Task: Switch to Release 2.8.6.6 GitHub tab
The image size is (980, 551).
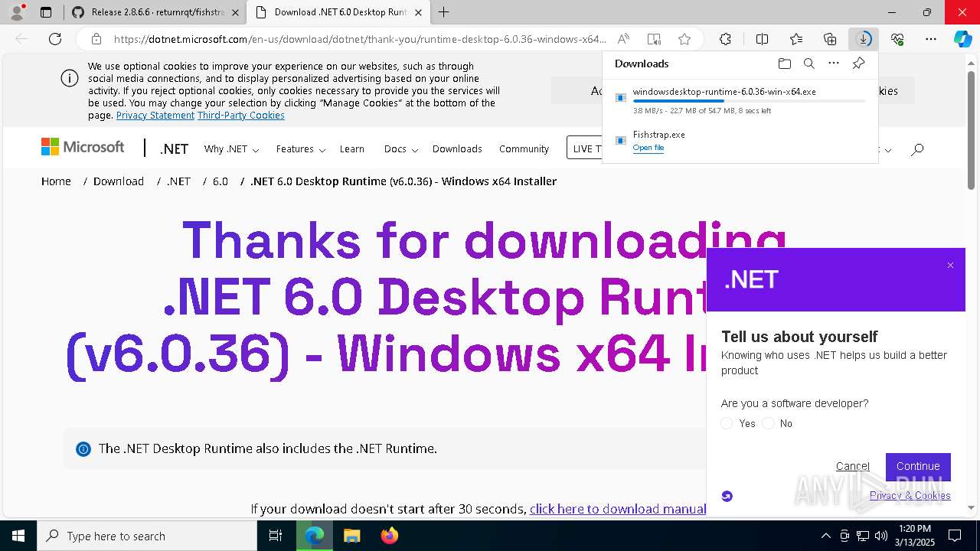Action: (x=157, y=12)
